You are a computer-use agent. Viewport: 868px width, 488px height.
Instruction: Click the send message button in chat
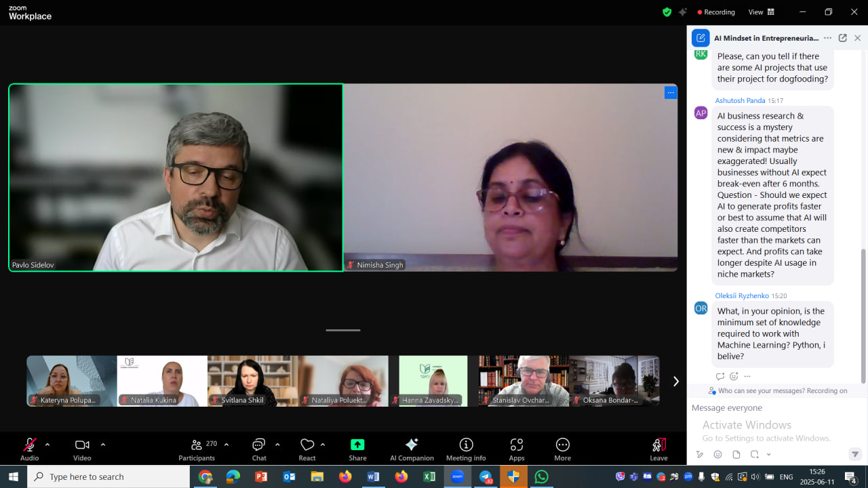pyautogui.click(x=855, y=454)
